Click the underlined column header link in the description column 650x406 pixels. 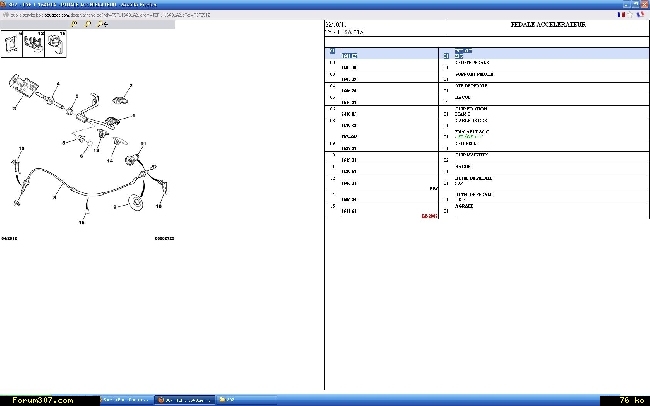coord(463,49)
